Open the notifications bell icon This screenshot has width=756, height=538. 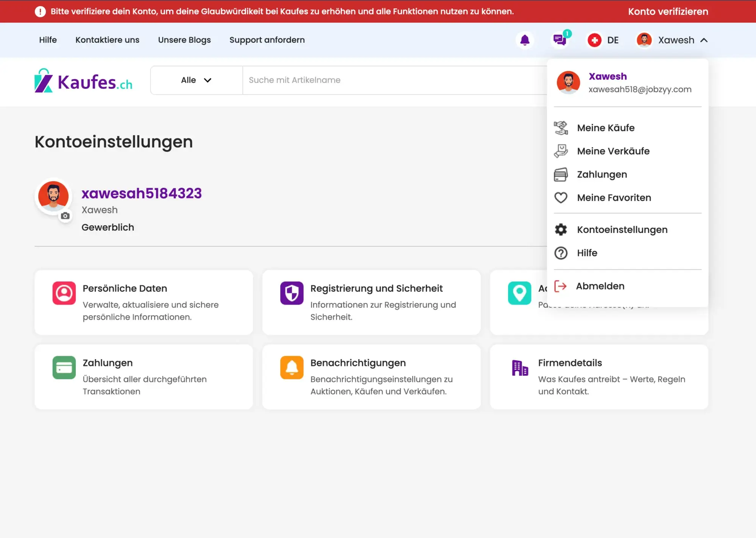525,40
